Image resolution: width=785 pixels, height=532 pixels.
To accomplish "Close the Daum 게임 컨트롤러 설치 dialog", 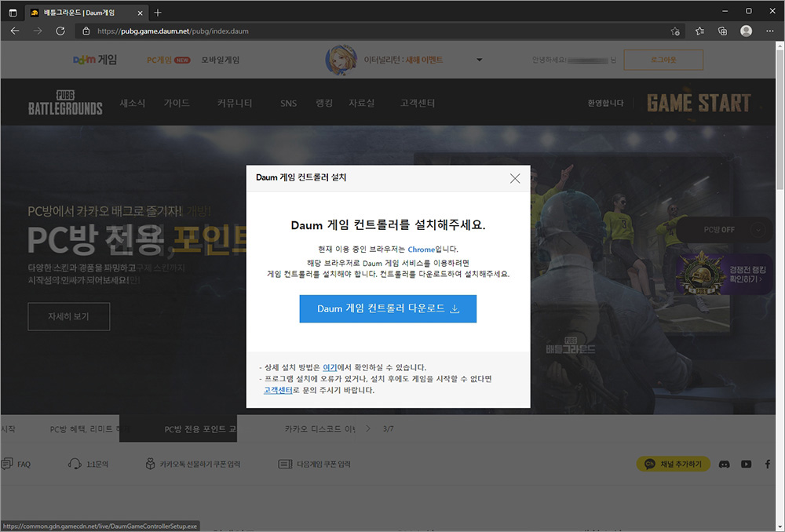I will pyautogui.click(x=515, y=179).
